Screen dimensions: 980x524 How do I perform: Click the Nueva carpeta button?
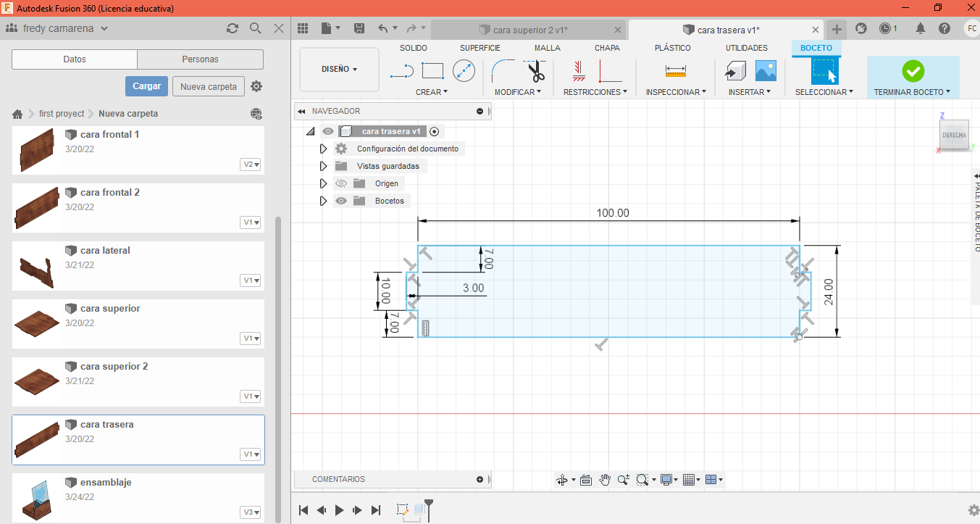209,86
